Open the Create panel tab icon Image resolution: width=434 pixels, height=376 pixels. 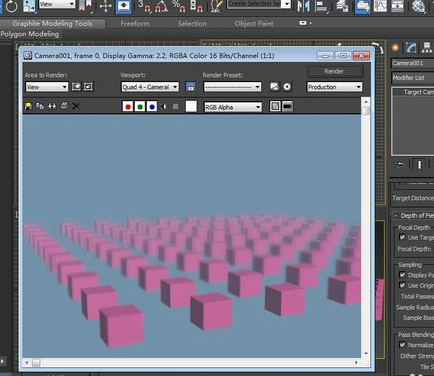point(396,48)
